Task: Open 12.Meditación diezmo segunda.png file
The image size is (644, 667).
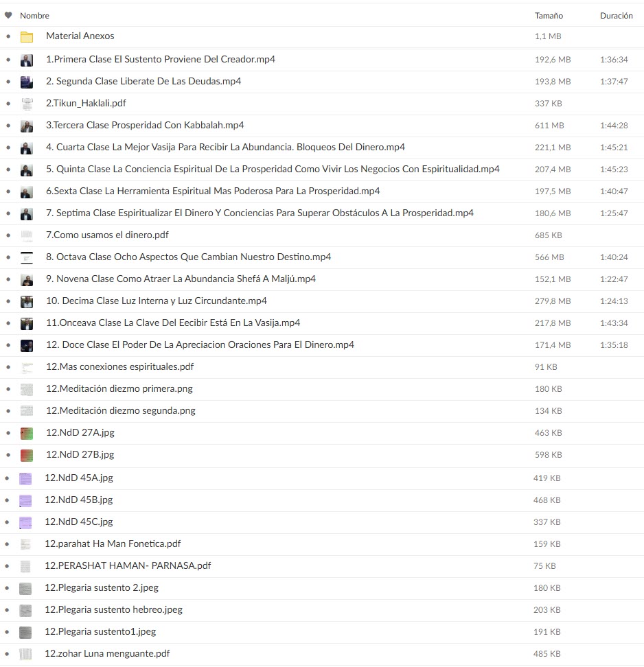Action: (120, 411)
